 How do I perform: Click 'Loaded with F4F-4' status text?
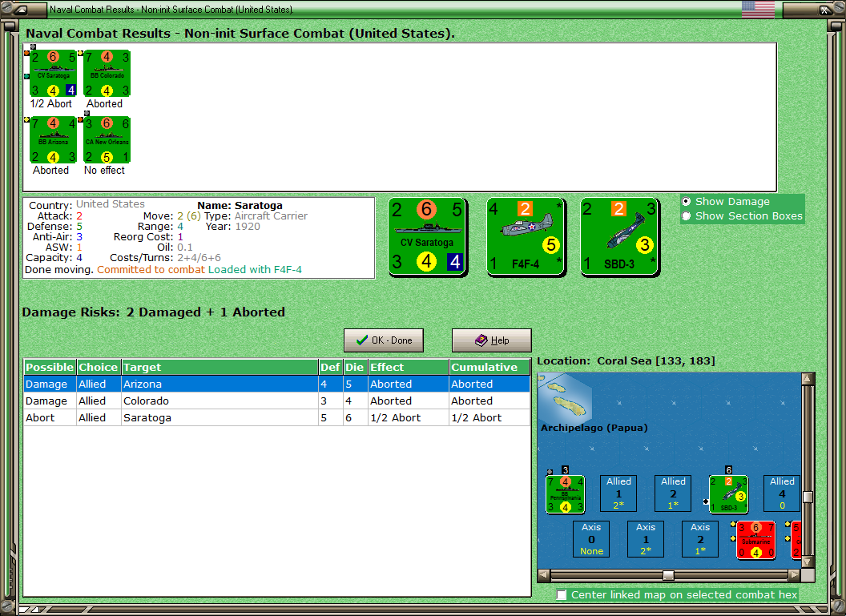pyautogui.click(x=256, y=270)
